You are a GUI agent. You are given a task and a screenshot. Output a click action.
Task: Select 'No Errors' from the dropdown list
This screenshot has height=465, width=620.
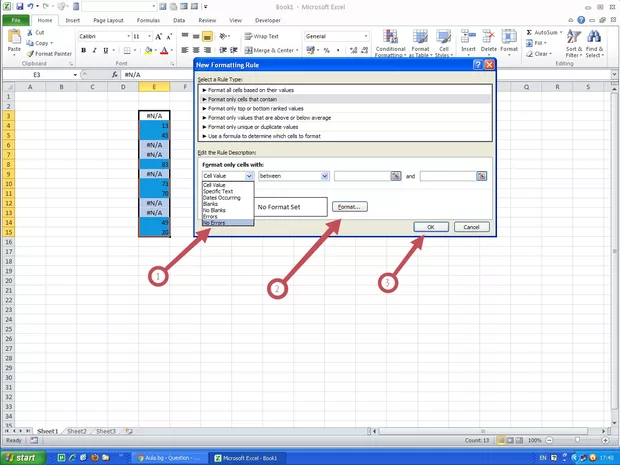point(215,222)
